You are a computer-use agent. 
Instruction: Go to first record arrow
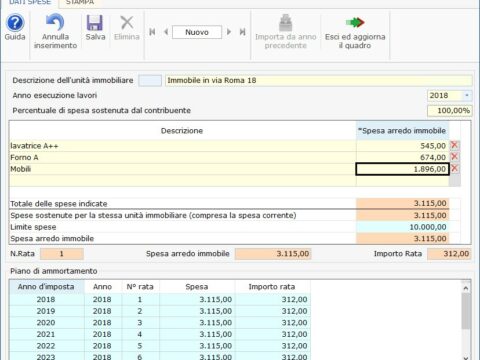152,32
